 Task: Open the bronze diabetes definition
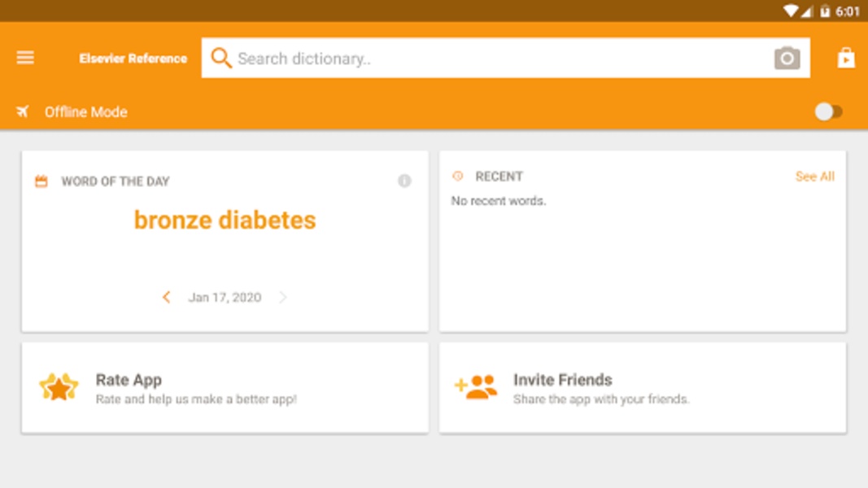(225, 220)
